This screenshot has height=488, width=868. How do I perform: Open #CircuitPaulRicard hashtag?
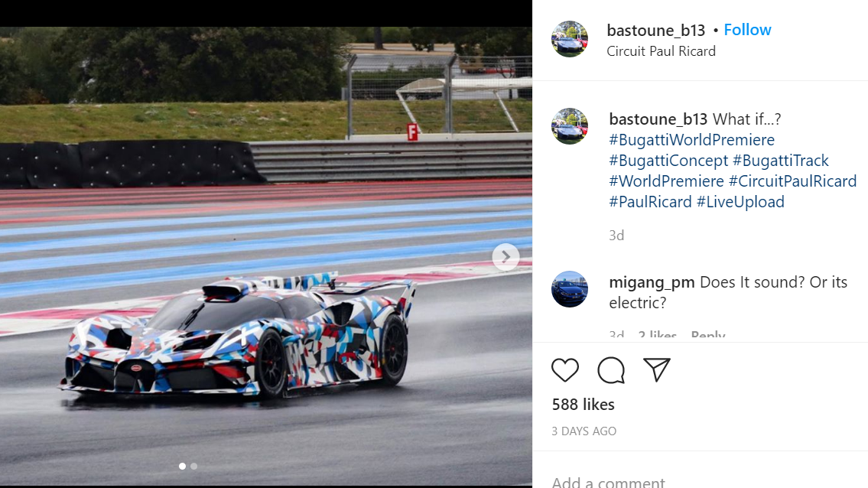tap(792, 181)
